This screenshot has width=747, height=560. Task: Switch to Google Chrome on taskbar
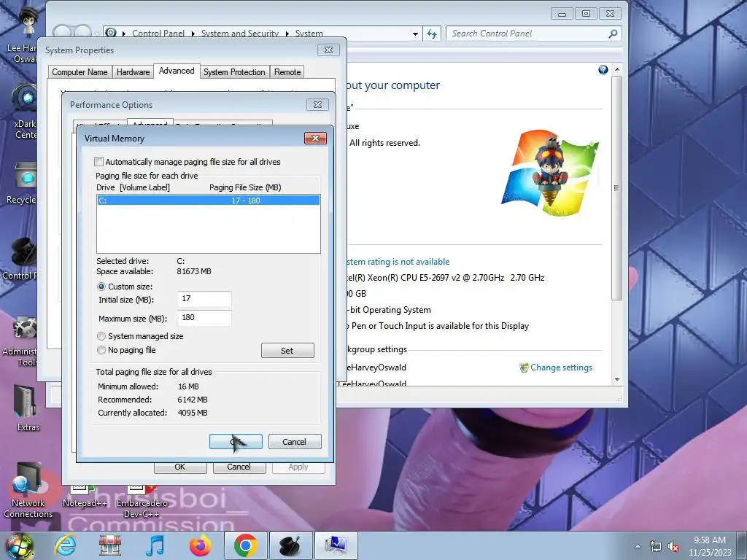point(245,545)
